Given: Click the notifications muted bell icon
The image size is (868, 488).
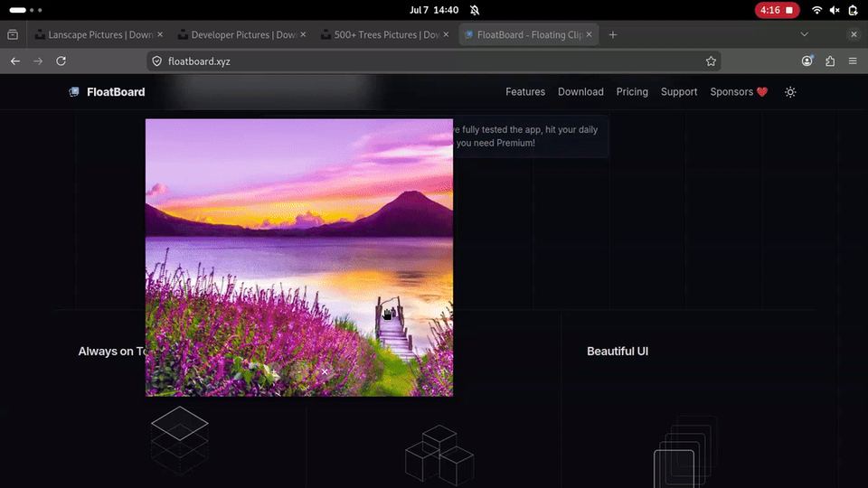Looking at the screenshot, I should coord(475,10).
